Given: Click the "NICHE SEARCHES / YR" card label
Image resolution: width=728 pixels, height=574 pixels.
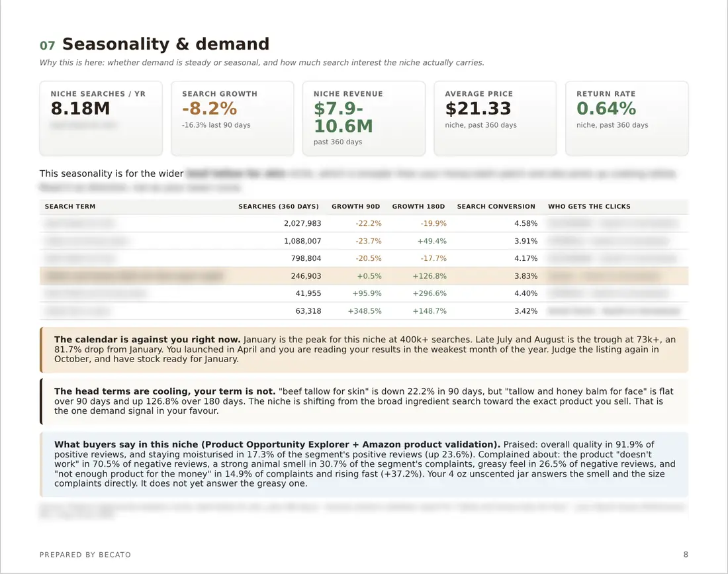Looking at the screenshot, I should pyautogui.click(x=98, y=94).
